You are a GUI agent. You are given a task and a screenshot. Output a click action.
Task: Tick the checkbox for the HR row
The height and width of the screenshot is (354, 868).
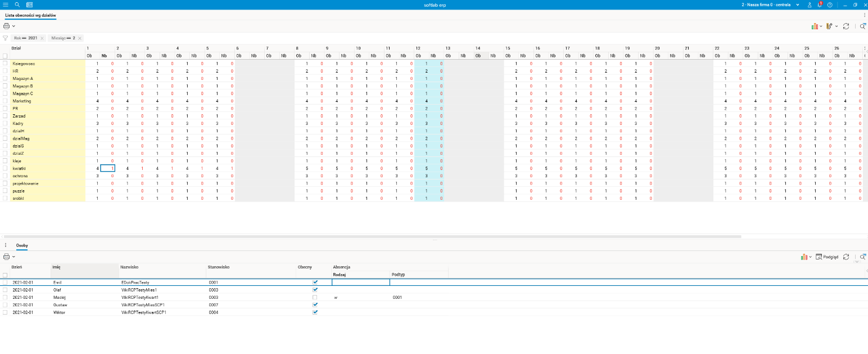(5, 71)
